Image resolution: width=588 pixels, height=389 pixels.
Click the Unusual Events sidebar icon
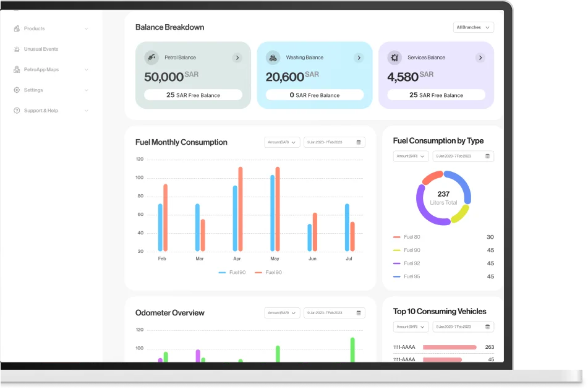(17, 49)
